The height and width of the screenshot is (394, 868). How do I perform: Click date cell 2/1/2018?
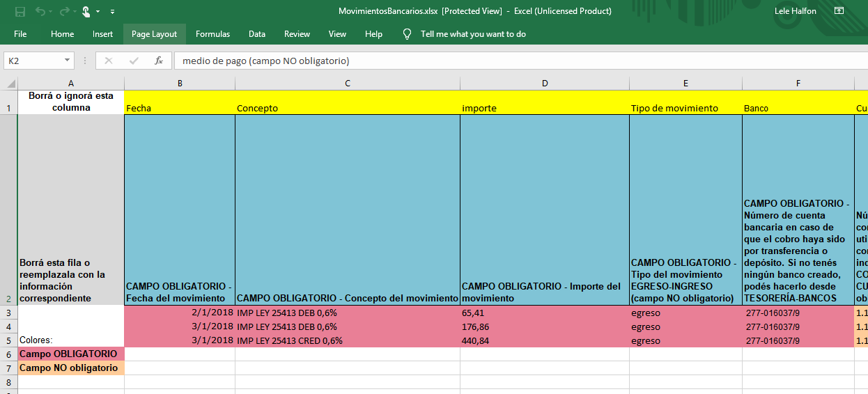(180, 313)
